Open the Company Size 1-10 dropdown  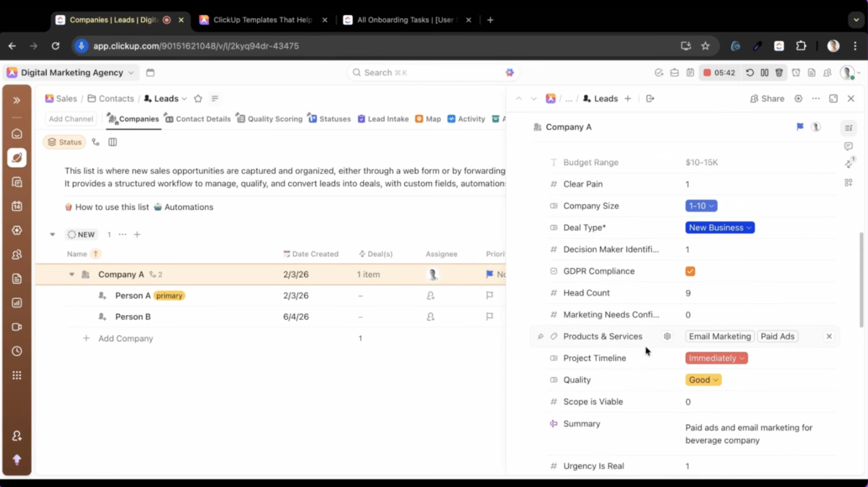click(701, 206)
